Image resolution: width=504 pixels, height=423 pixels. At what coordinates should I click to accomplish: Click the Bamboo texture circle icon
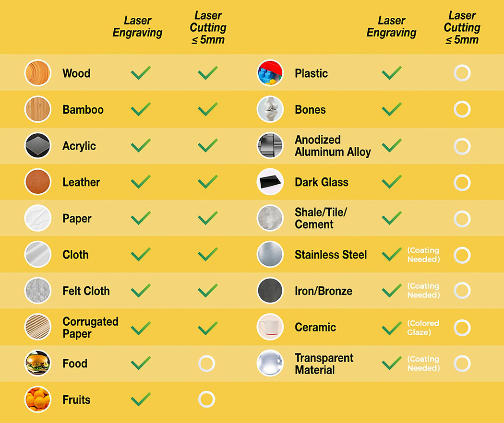(37, 109)
